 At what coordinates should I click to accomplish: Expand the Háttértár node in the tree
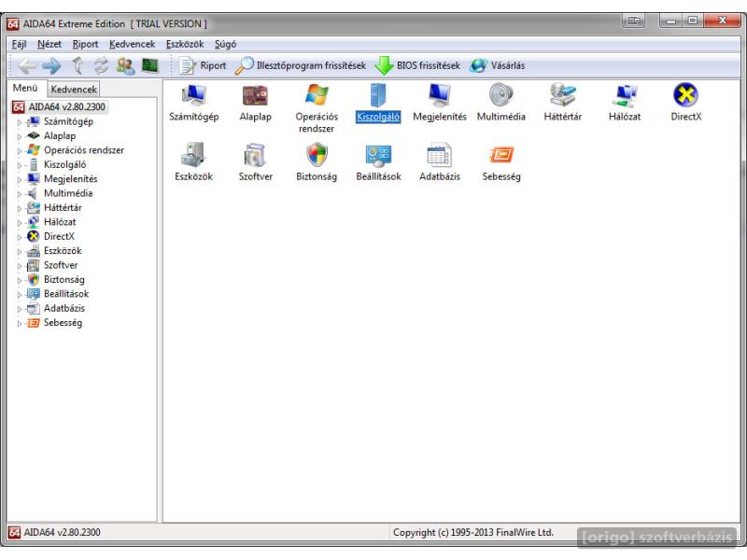point(20,208)
